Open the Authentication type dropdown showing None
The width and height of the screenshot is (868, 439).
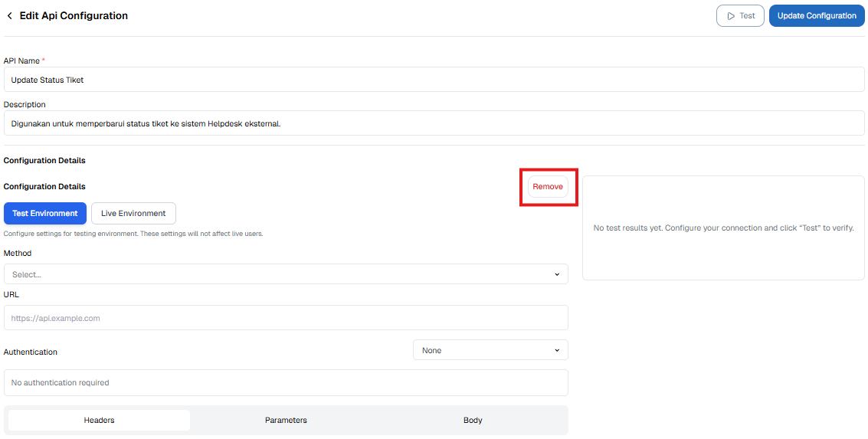[x=490, y=350]
